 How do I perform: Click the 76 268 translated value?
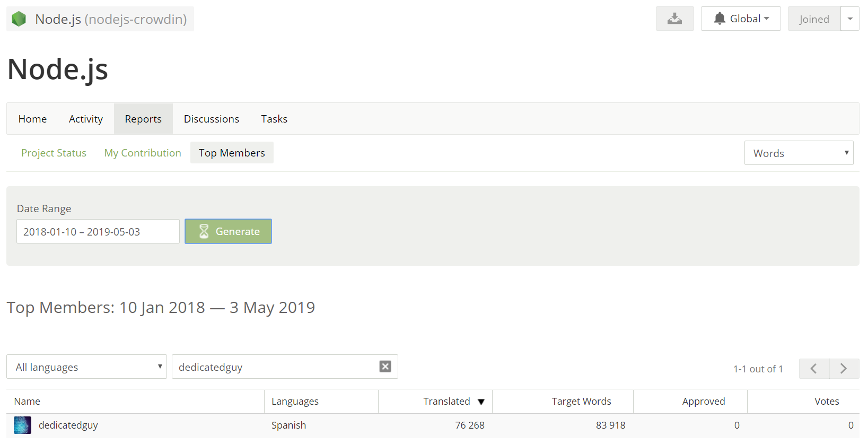pos(470,425)
